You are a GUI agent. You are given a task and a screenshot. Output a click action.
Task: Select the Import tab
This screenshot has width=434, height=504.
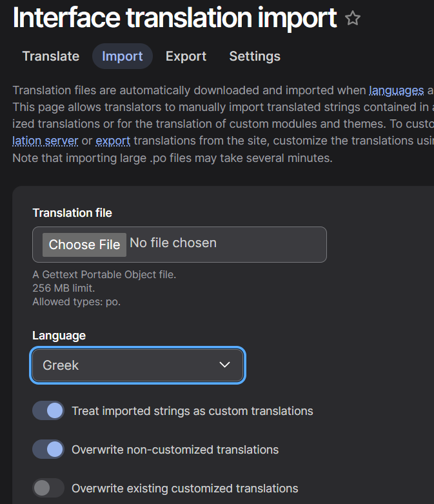click(x=123, y=56)
